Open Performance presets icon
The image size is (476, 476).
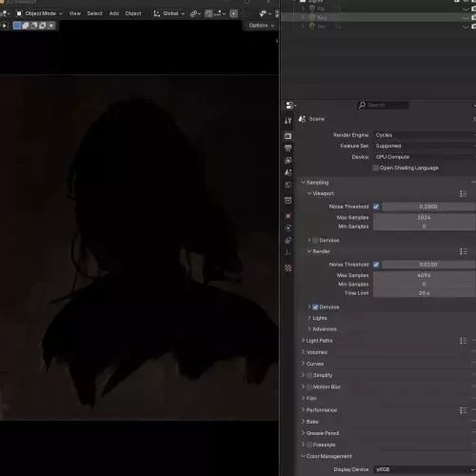[x=463, y=410]
